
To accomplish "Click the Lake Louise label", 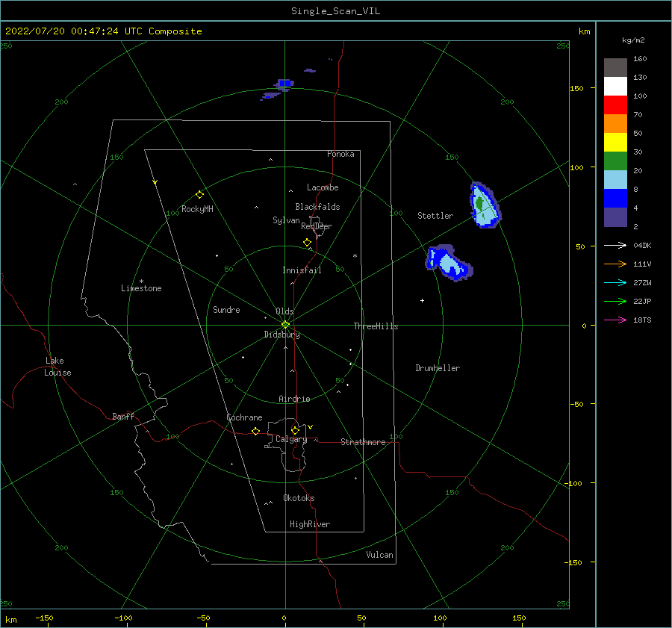I will (57, 367).
